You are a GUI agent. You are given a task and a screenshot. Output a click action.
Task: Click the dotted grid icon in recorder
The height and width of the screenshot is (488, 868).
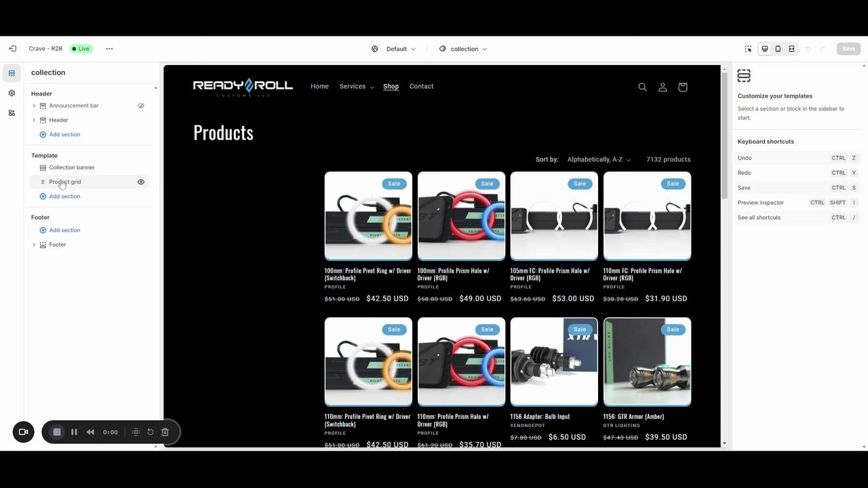point(136,432)
